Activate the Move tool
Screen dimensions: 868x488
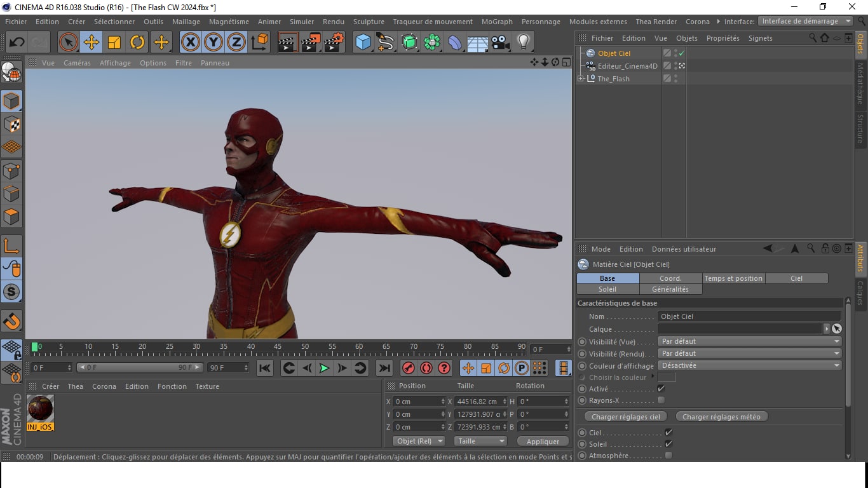click(92, 43)
